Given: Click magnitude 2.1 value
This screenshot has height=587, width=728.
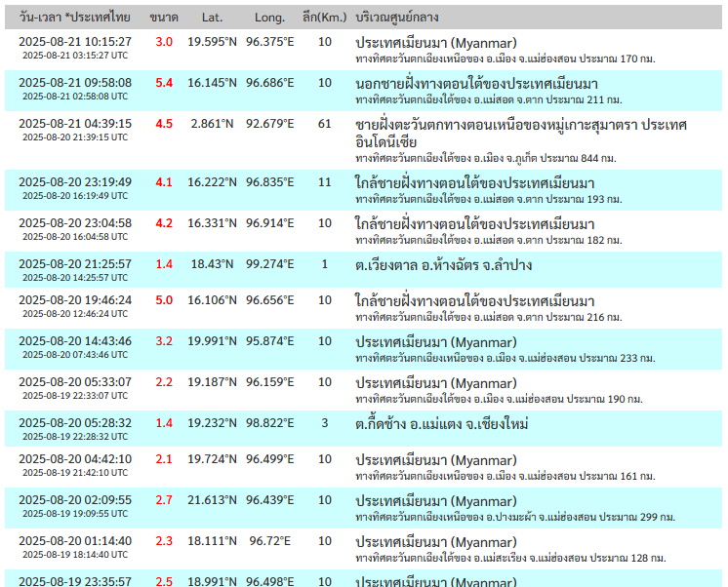Looking at the screenshot, I should [164, 458].
